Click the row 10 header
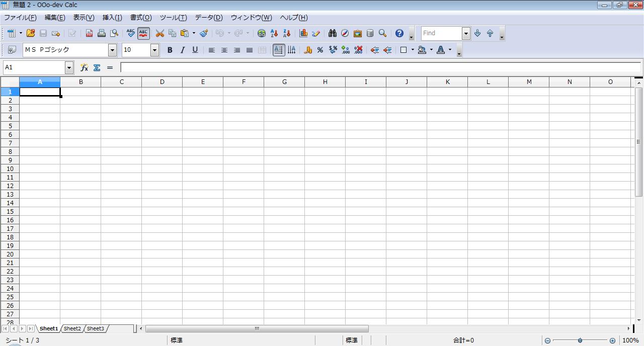This screenshot has height=346, width=644. click(10, 168)
